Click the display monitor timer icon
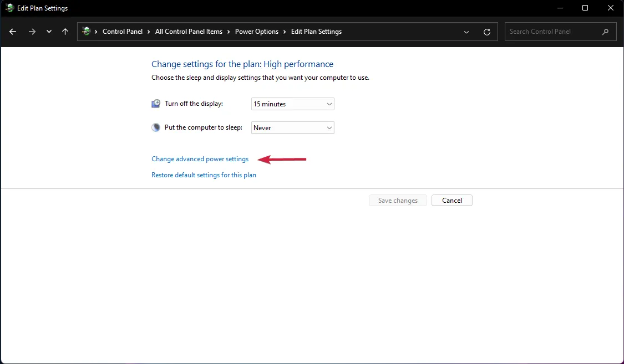This screenshot has height=364, width=624. tap(156, 104)
